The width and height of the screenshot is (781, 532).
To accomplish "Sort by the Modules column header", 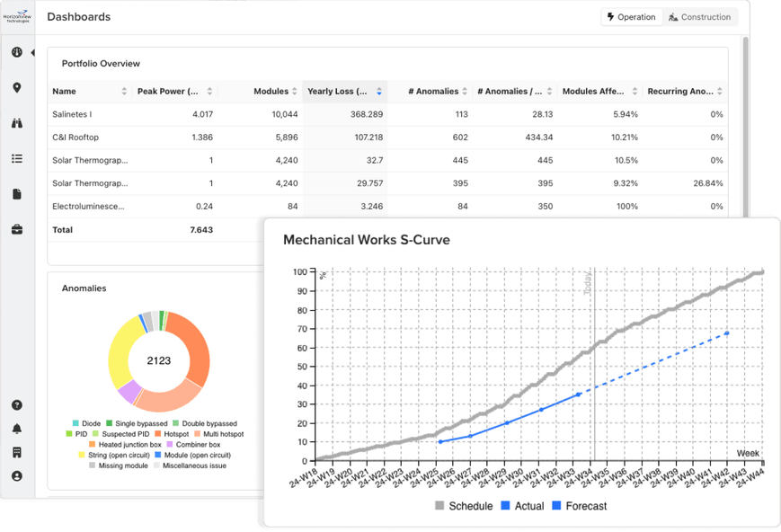I will [271, 92].
